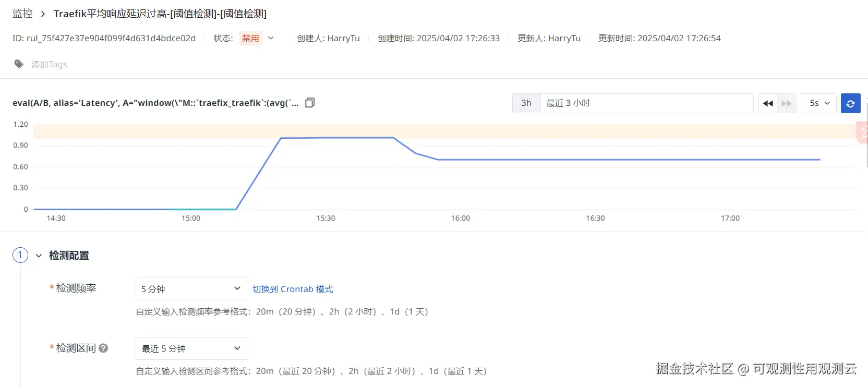Click the 检测区间 field label

76,348
